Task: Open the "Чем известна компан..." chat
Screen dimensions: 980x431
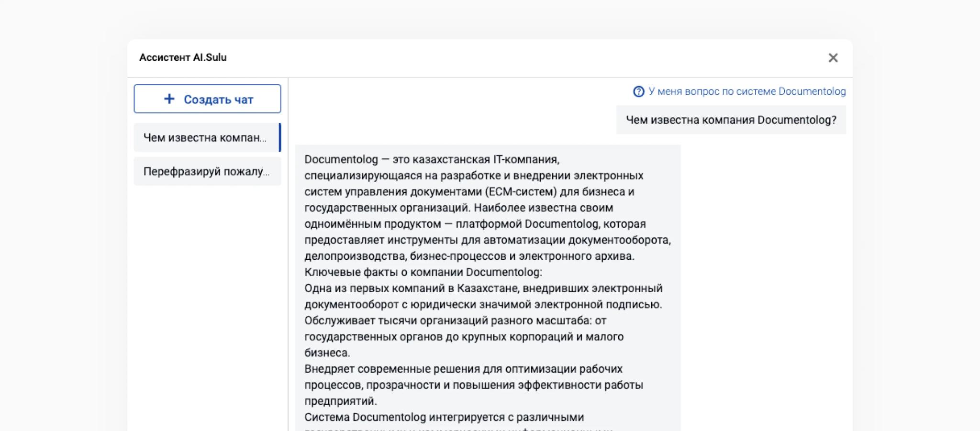Action: 206,138
